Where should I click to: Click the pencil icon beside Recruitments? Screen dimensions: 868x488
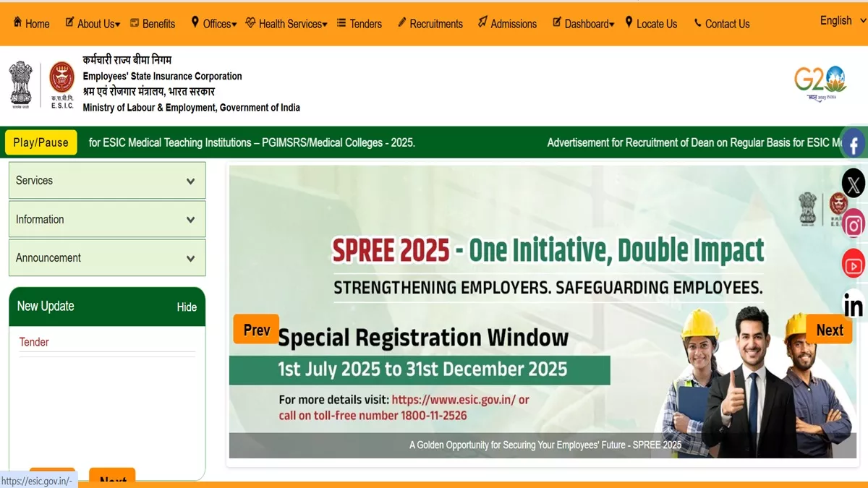click(x=402, y=23)
